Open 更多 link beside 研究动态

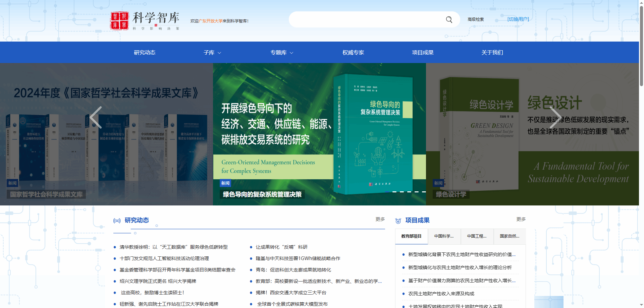(x=380, y=219)
